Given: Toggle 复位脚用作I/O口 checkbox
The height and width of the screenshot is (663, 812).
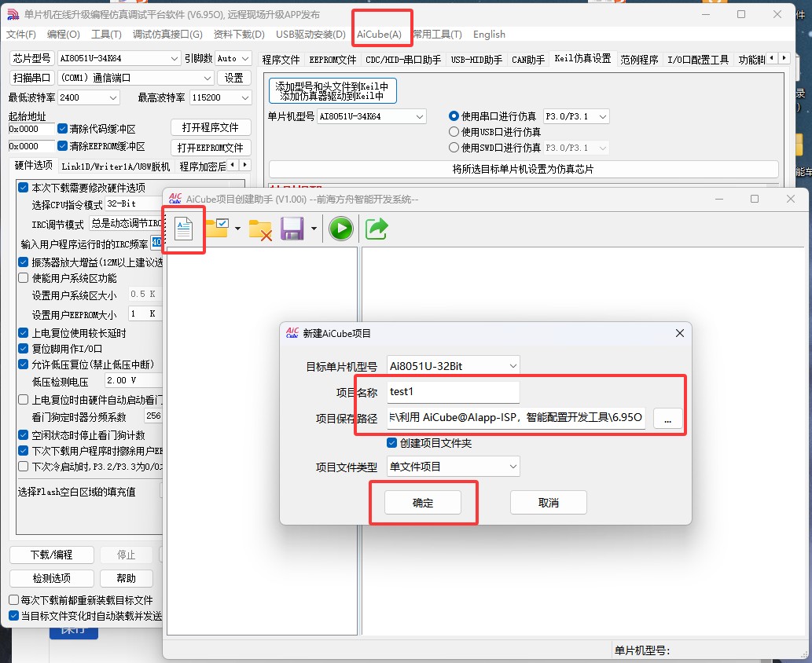Looking at the screenshot, I should pos(24,348).
